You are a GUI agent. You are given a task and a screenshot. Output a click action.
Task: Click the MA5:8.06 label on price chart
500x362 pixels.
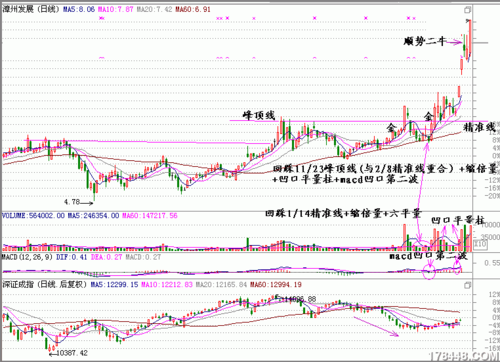79,9
